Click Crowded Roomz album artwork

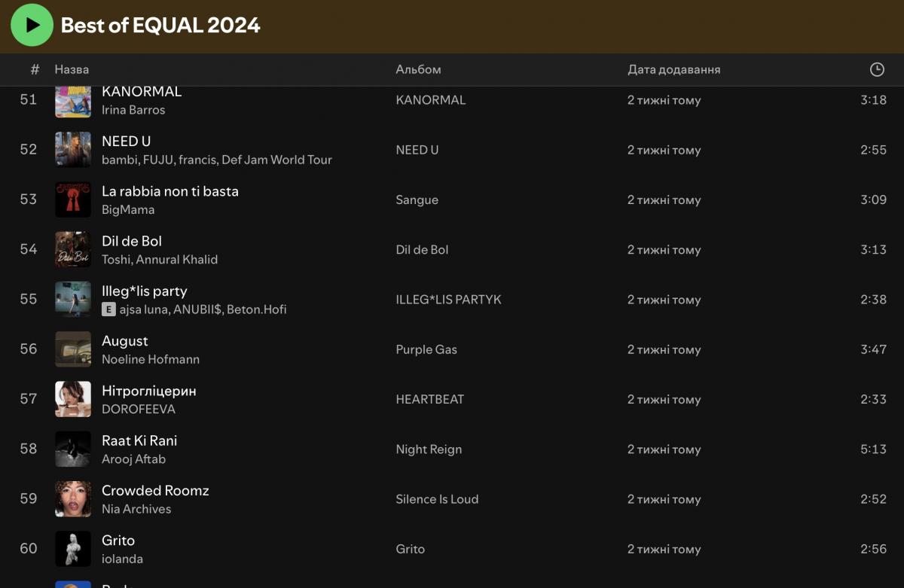pyautogui.click(x=73, y=499)
